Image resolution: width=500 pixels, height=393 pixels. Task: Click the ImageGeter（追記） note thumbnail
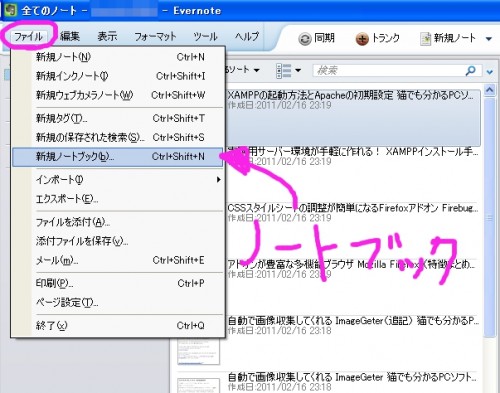[198, 351]
